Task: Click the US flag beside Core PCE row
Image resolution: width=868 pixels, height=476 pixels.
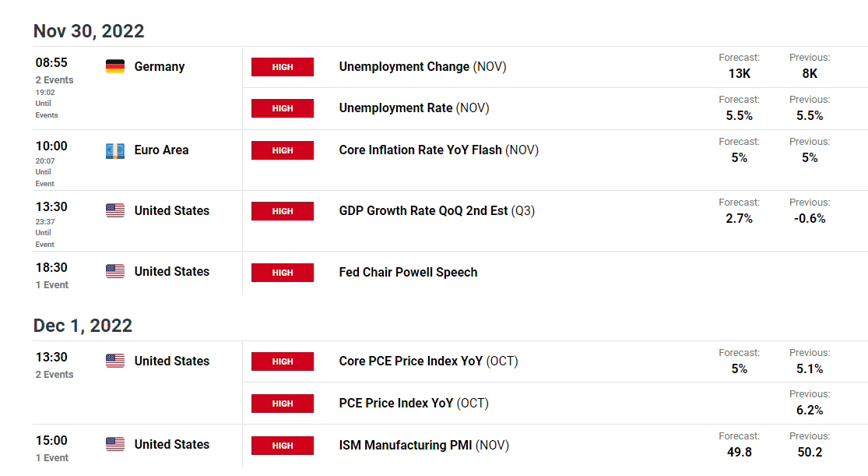Action: (x=115, y=361)
